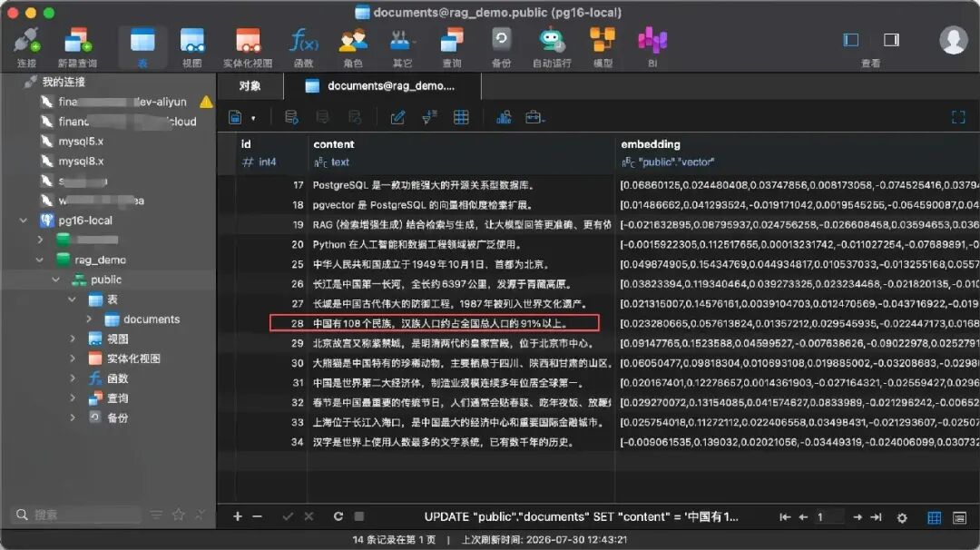Go to last page arrow
Viewport: 980px width, 550px height.
pyautogui.click(x=877, y=517)
